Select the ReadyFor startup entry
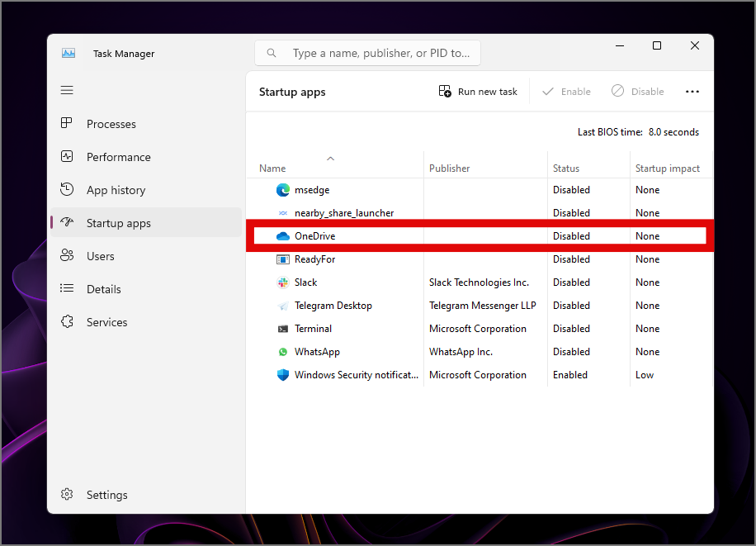756x546 pixels. 314,259
